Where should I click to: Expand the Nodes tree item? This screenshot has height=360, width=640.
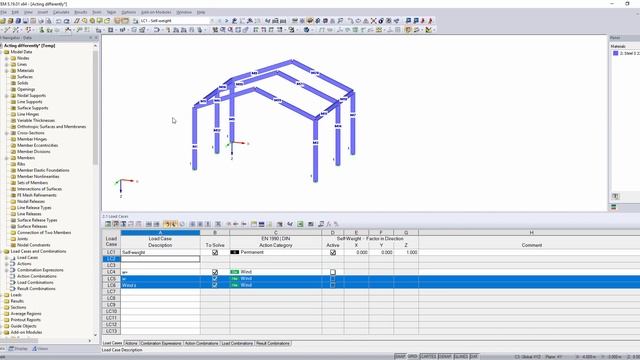(7, 58)
